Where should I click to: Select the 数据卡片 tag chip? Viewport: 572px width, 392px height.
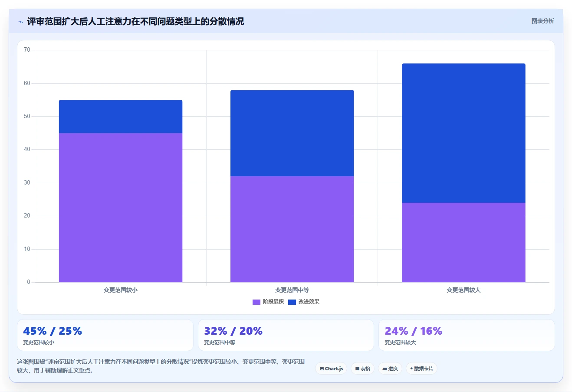[x=421, y=369]
